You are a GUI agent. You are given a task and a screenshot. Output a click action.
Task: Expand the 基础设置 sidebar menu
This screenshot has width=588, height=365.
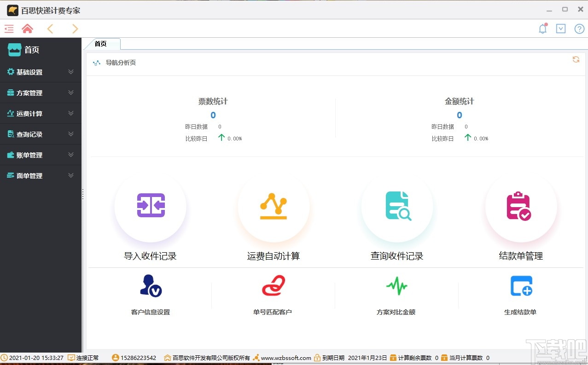(x=41, y=72)
